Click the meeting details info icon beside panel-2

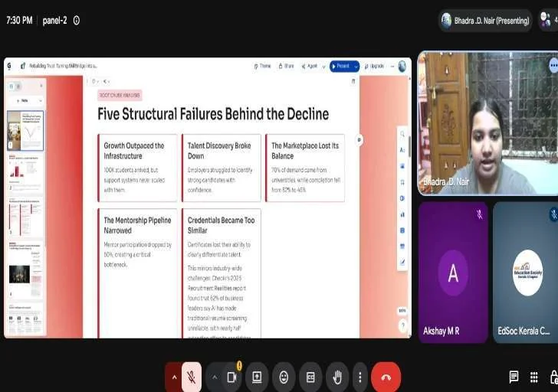[77, 21]
